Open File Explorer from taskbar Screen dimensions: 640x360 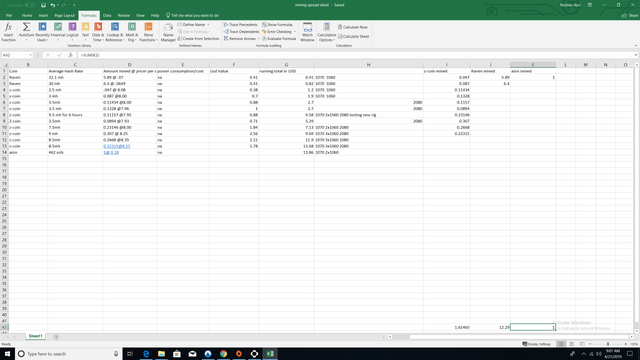(161, 353)
